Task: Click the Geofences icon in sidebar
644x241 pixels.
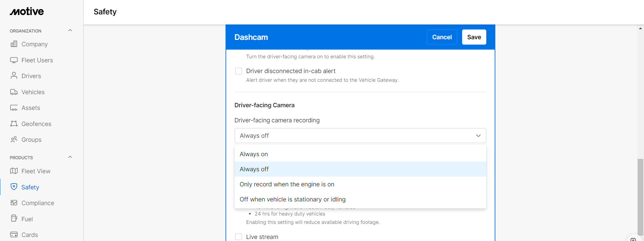Action: 14,124
